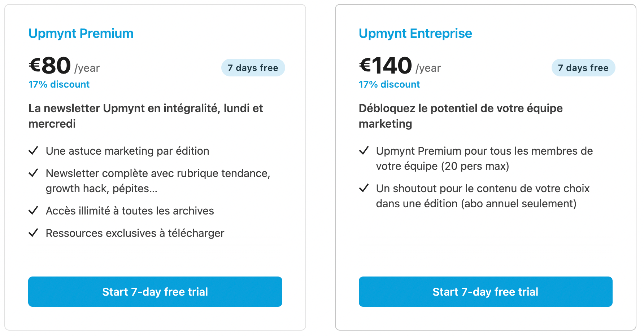Screen dimensions: 644x336
Task: Click the Accès illimité à toutes les archives text
Action: (130, 211)
